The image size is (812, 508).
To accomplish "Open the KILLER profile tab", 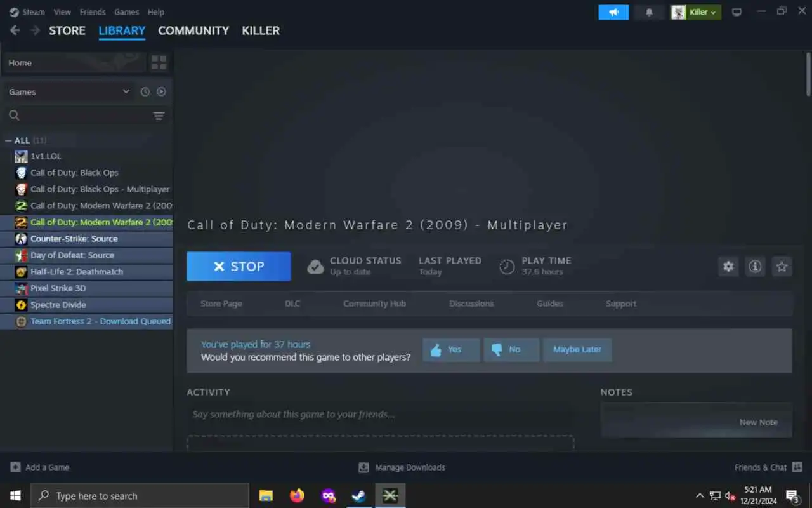I will (x=261, y=30).
